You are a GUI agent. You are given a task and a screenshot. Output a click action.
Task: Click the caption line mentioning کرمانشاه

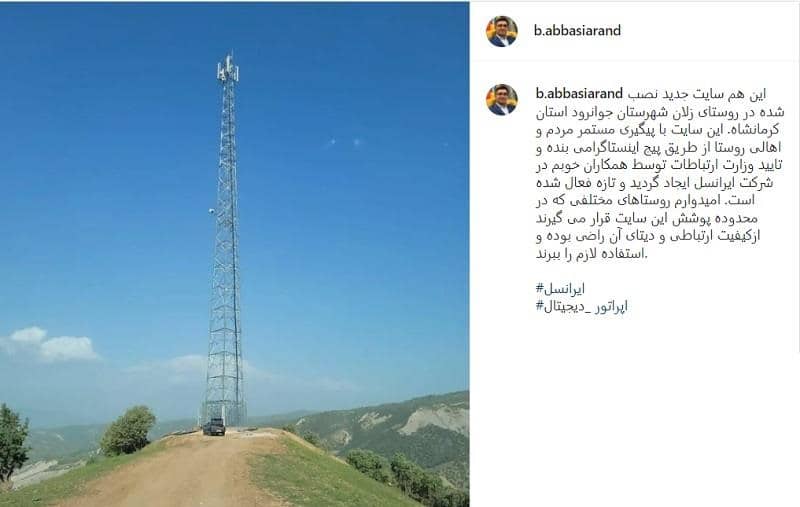pos(658,130)
